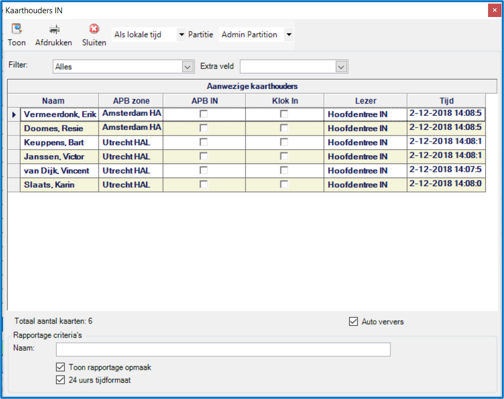Toggle APB IN checkbox for Doomes, Resie
504x399 pixels.
click(x=203, y=128)
